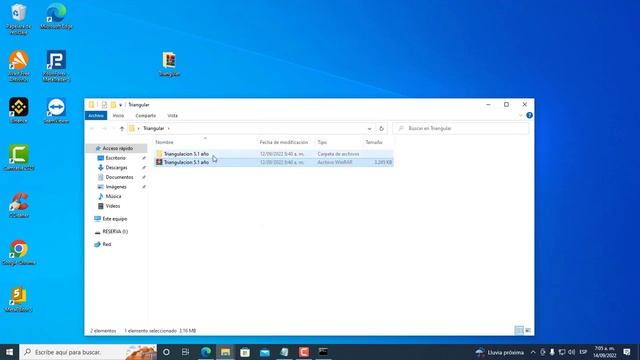
Task: Select the Triangulacion 5.1 año WinRAR archive
Action: coord(273,162)
